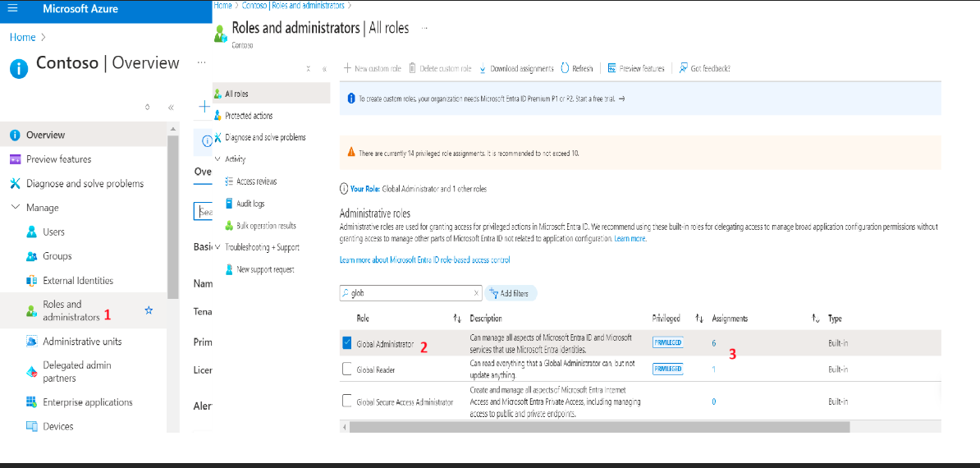Image resolution: width=980 pixels, height=468 pixels.
Task: Open Learn more about role-based access control
Action: coord(424,260)
